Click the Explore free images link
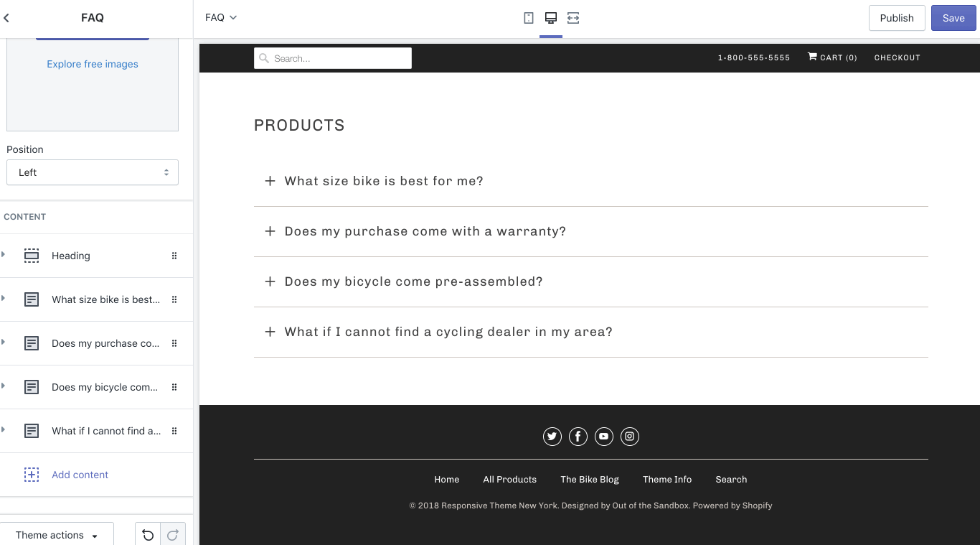980x545 pixels. (x=93, y=64)
